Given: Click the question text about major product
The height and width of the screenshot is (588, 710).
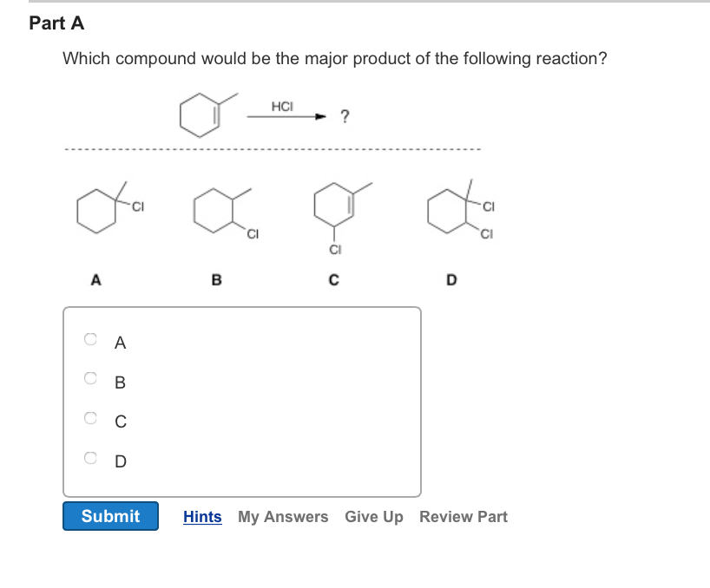Looking at the screenshot, I should [x=334, y=58].
